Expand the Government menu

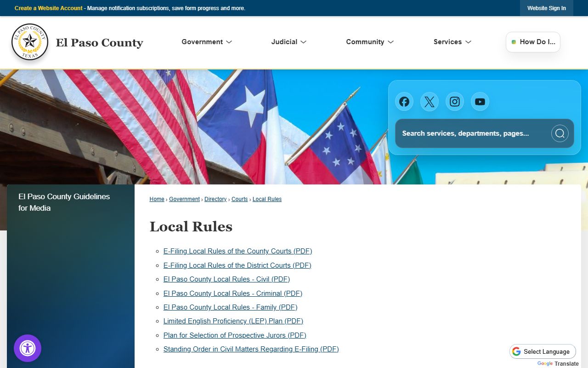pos(207,42)
